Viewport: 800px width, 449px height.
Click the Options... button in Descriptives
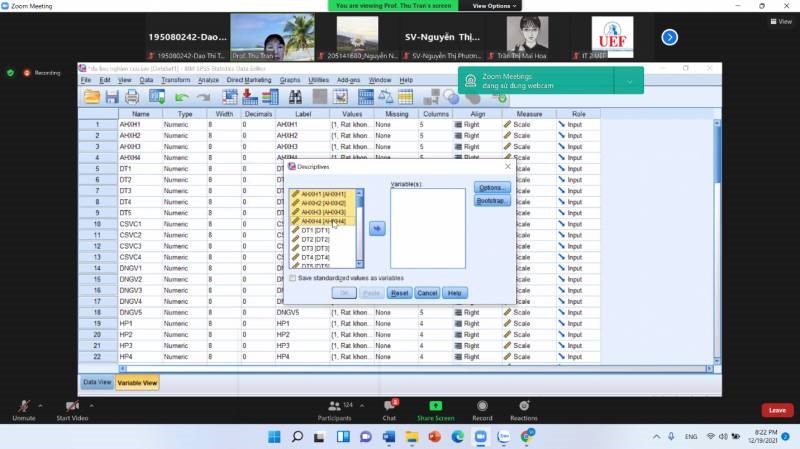coord(492,188)
